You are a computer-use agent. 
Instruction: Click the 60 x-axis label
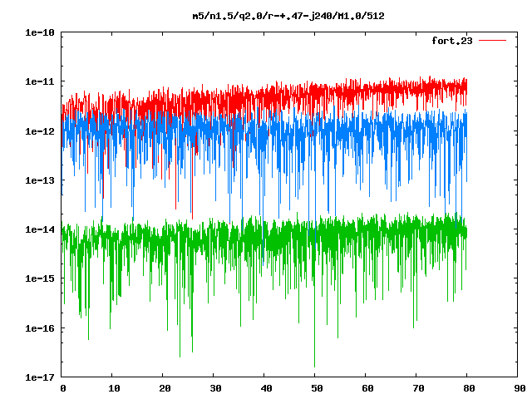point(367,388)
